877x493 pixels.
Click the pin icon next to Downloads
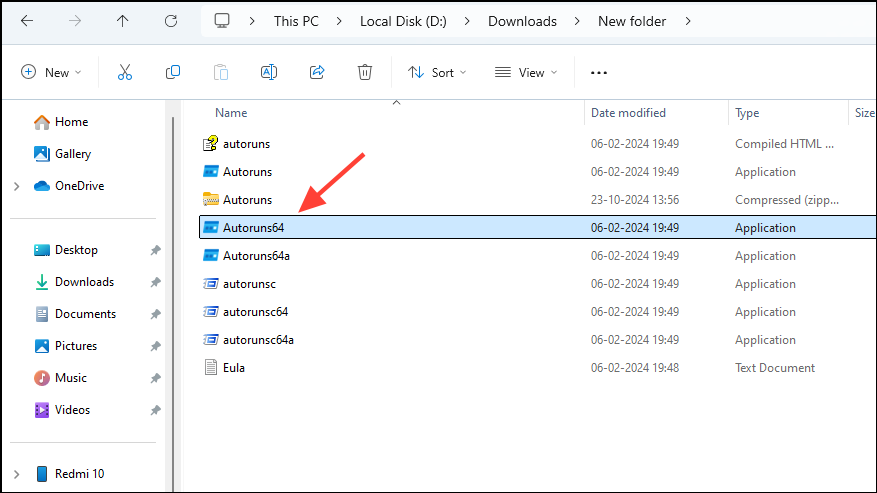[155, 282]
